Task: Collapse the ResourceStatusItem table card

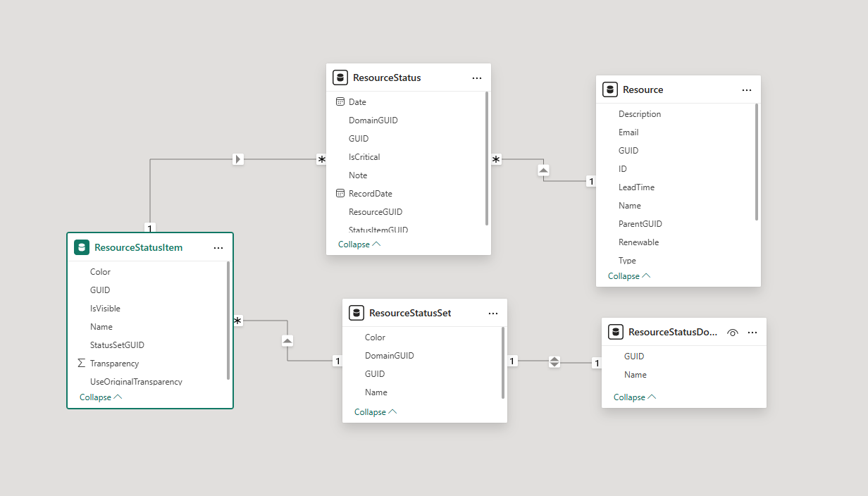Action: pyautogui.click(x=101, y=397)
